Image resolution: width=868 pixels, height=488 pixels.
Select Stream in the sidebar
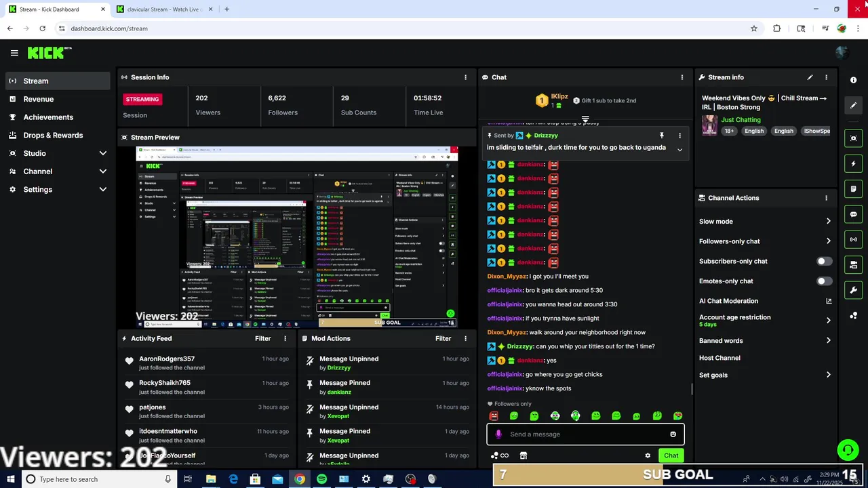click(x=58, y=81)
